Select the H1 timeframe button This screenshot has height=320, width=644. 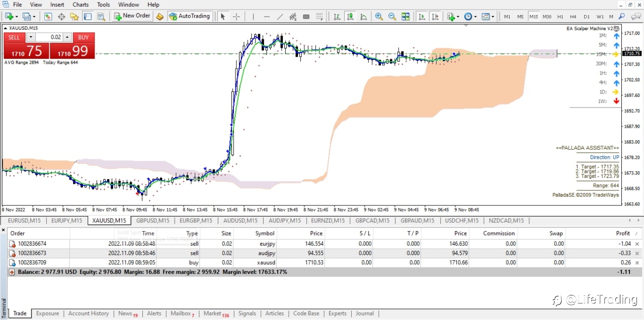560,17
